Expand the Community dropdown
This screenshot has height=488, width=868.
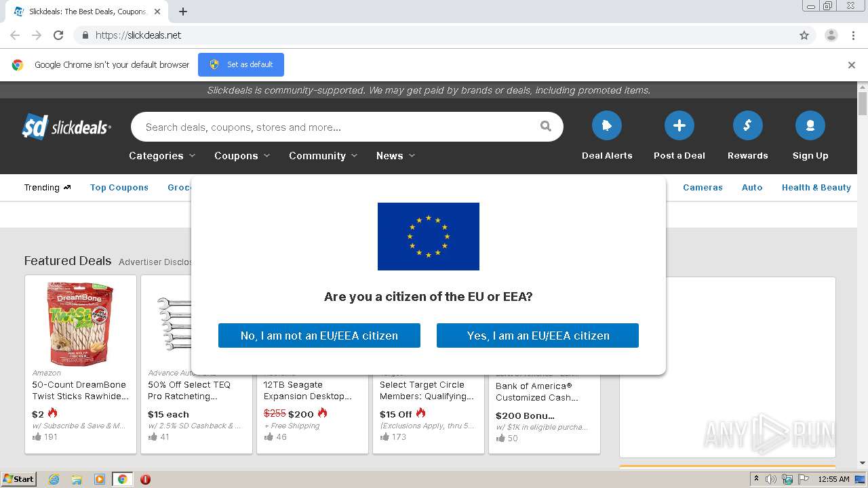[x=323, y=156]
